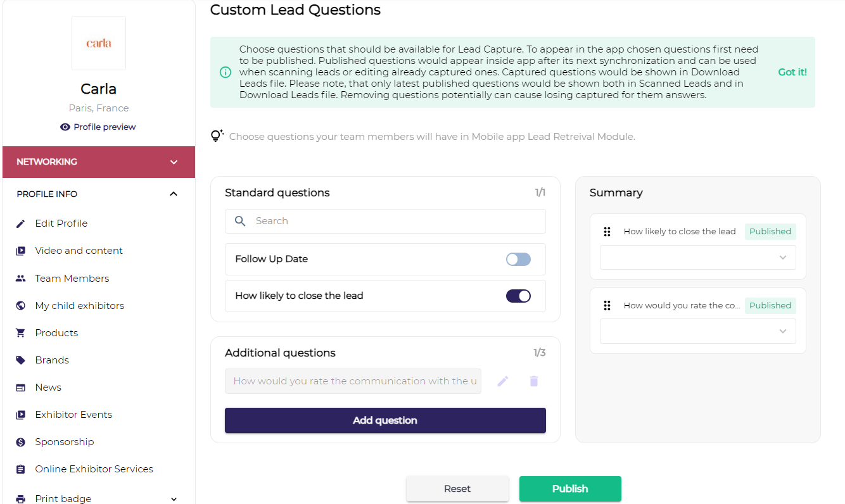Click the drag handle of "How likely to close the lead"
This screenshot has height=504, width=845.
[607, 232]
